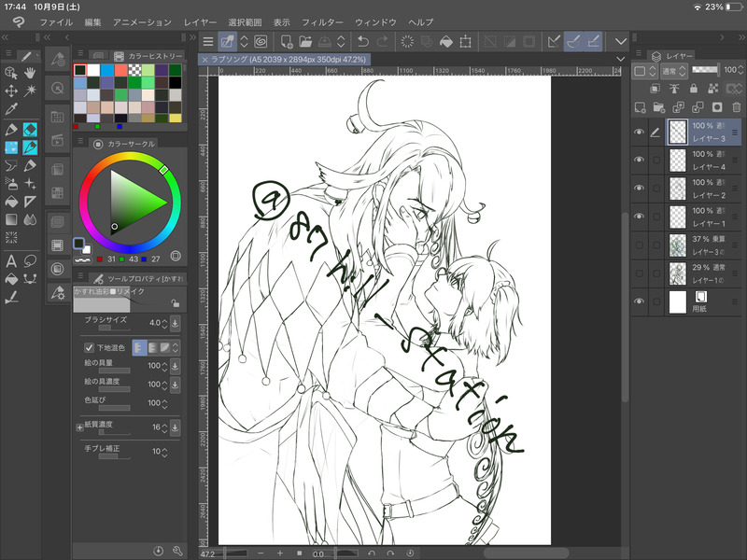Adjust 手ブレ補正 stepper arrows
This screenshot has height=560, width=747.
(x=164, y=452)
